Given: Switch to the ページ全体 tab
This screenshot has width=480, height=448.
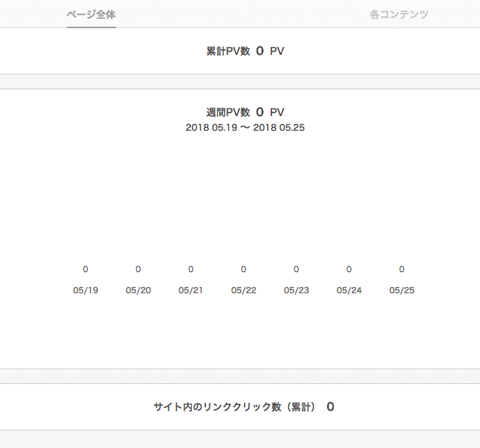Looking at the screenshot, I should point(91,14).
